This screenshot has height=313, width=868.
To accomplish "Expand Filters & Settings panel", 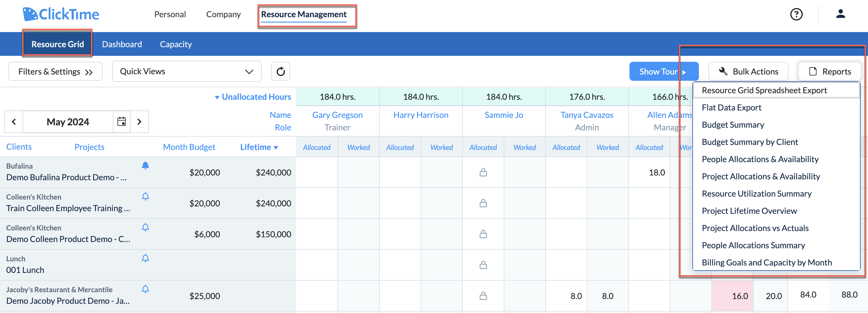I will tap(55, 72).
